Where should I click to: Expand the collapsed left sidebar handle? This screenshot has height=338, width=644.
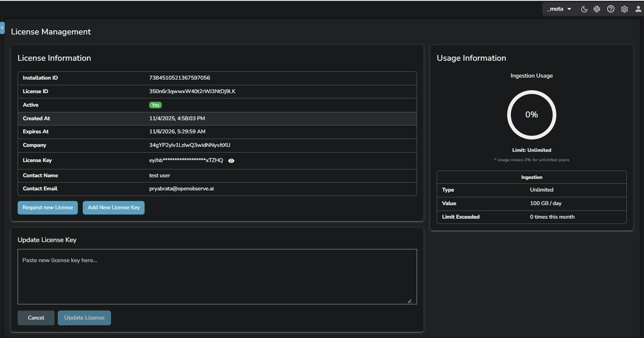2,28
